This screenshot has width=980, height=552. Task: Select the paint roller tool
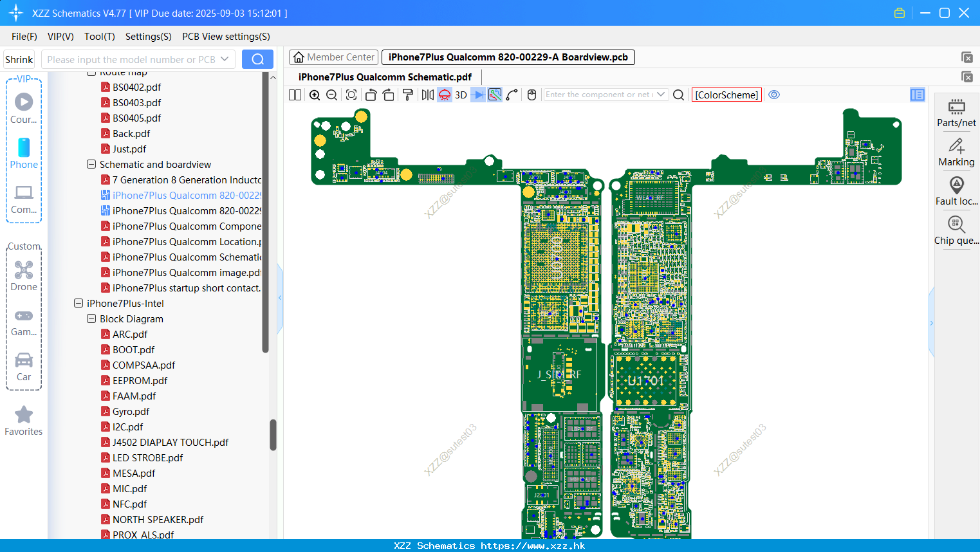[408, 95]
